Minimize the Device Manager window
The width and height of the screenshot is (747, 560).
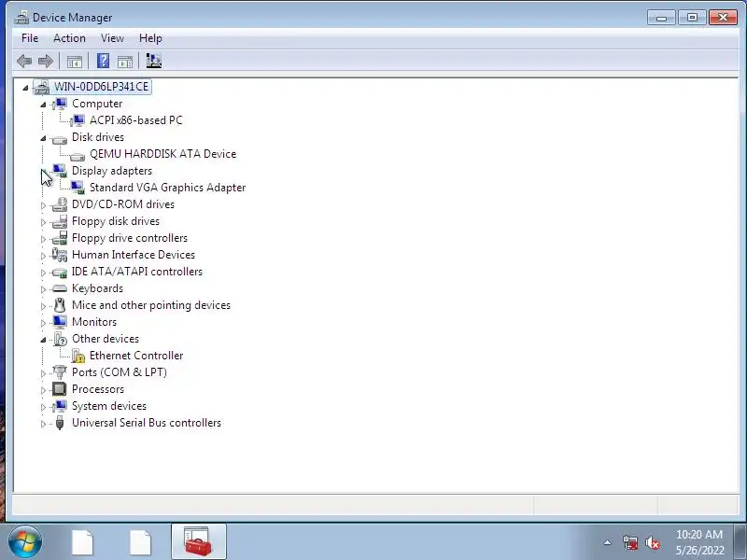coord(661,18)
